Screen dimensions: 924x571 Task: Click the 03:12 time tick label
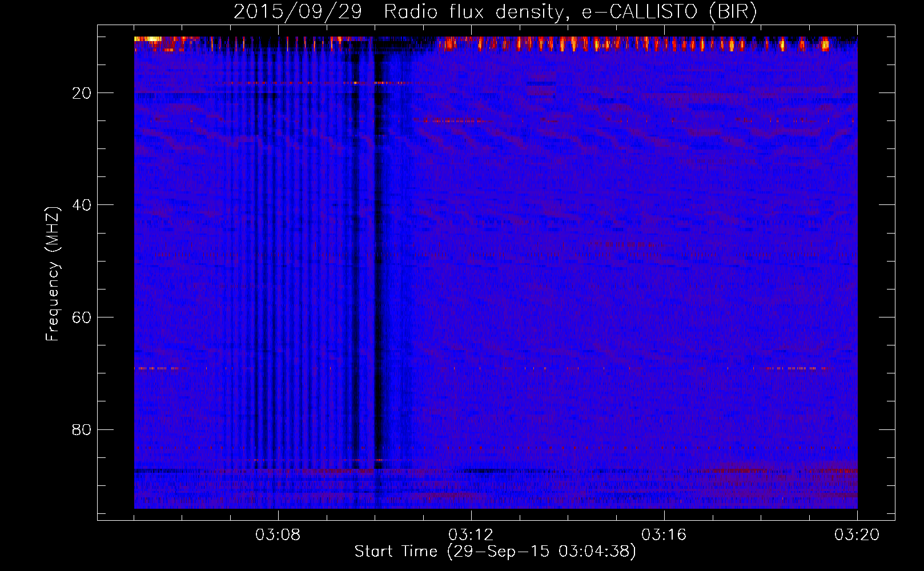pos(471,535)
